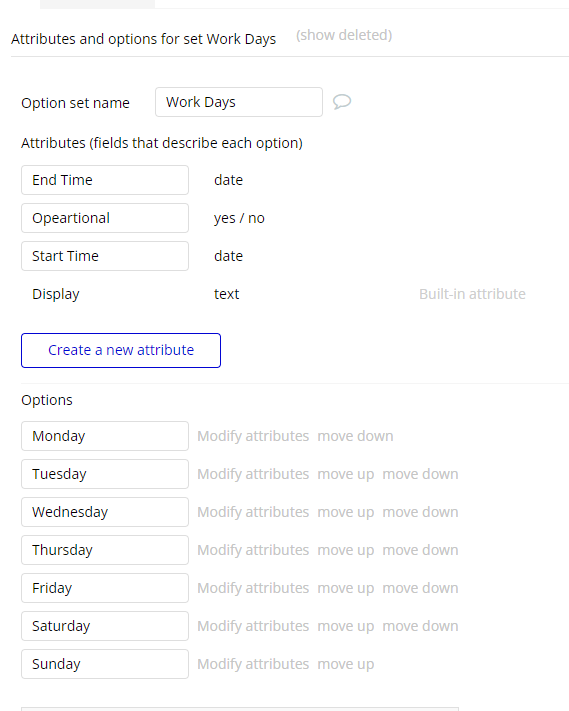Move the Saturday option down

pos(420,626)
